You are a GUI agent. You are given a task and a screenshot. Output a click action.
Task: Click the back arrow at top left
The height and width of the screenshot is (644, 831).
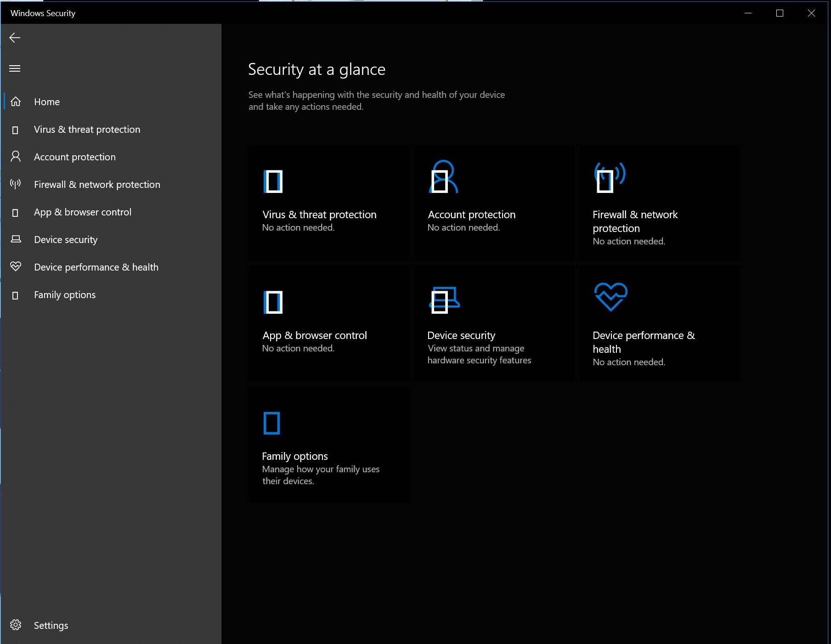[15, 38]
